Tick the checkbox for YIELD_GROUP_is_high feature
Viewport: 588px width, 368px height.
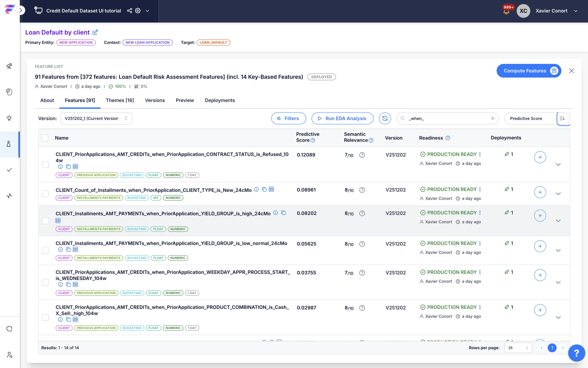[x=45, y=221]
